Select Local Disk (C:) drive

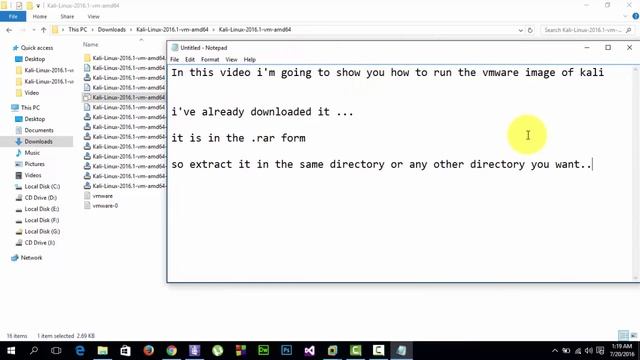coord(42,187)
